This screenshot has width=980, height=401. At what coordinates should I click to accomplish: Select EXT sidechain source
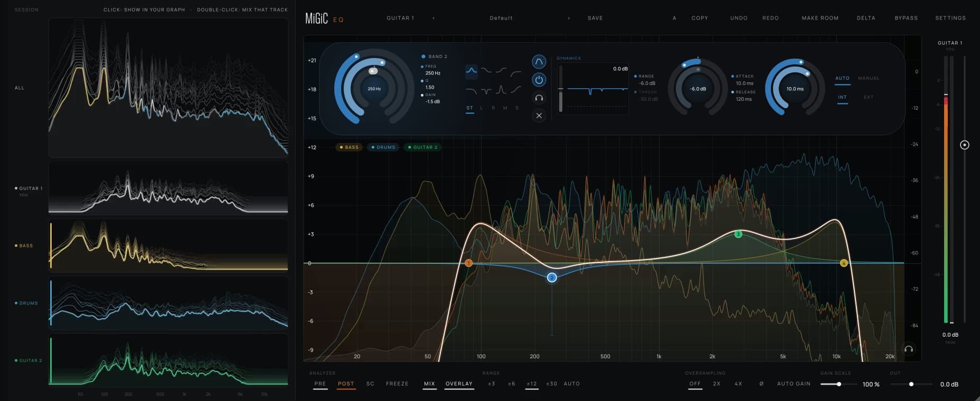[x=869, y=97]
